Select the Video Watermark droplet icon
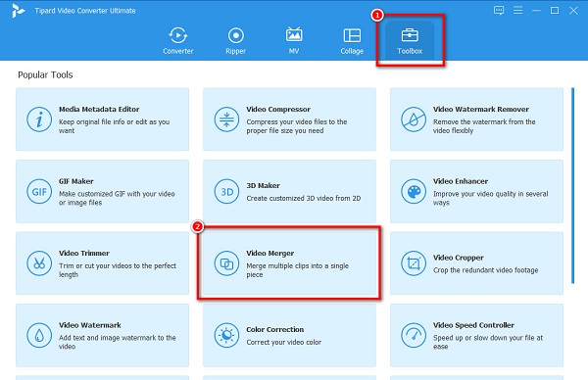This screenshot has height=380, width=588. 39,335
